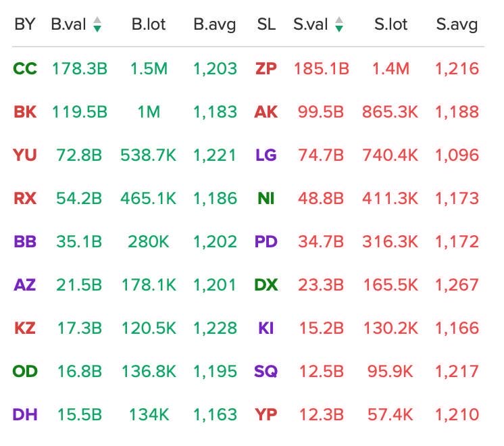The width and height of the screenshot is (504, 446).
Task: Click the 1,267 sell average cell
Action: pos(457,284)
